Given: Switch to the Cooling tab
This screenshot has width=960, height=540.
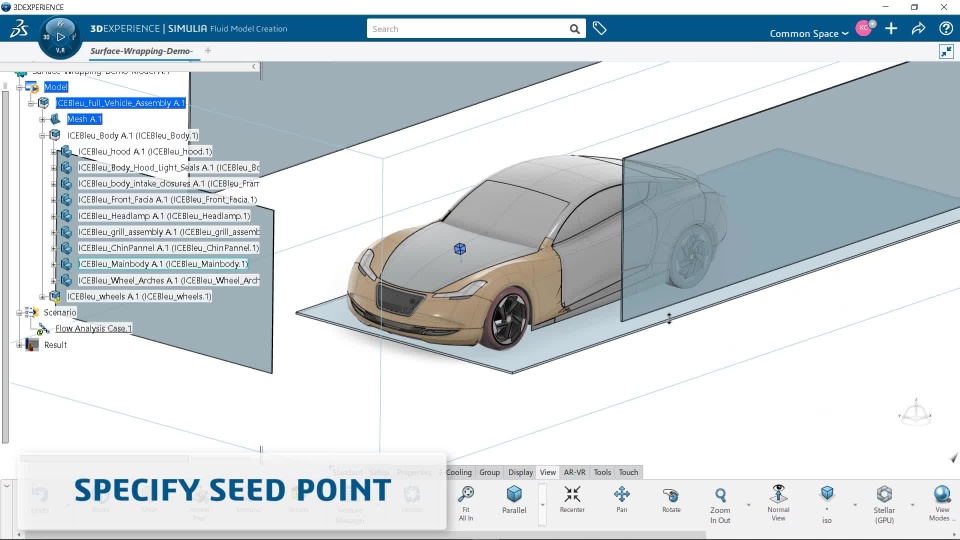Looking at the screenshot, I should [459, 472].
